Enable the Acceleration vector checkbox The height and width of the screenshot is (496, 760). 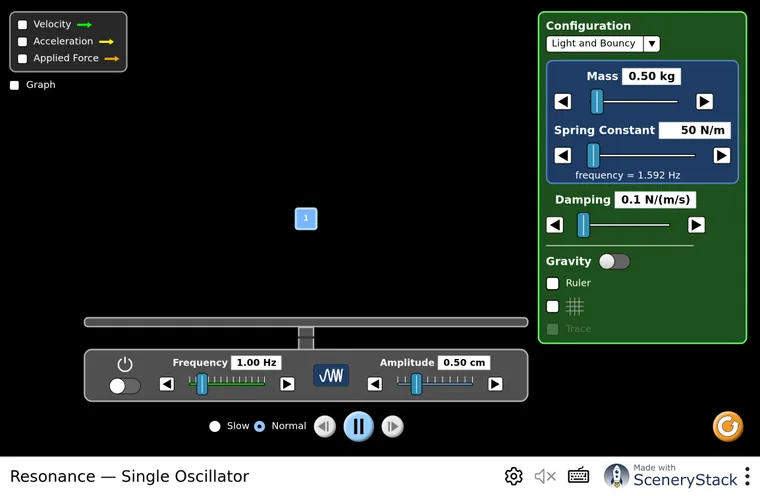point(22,42)
